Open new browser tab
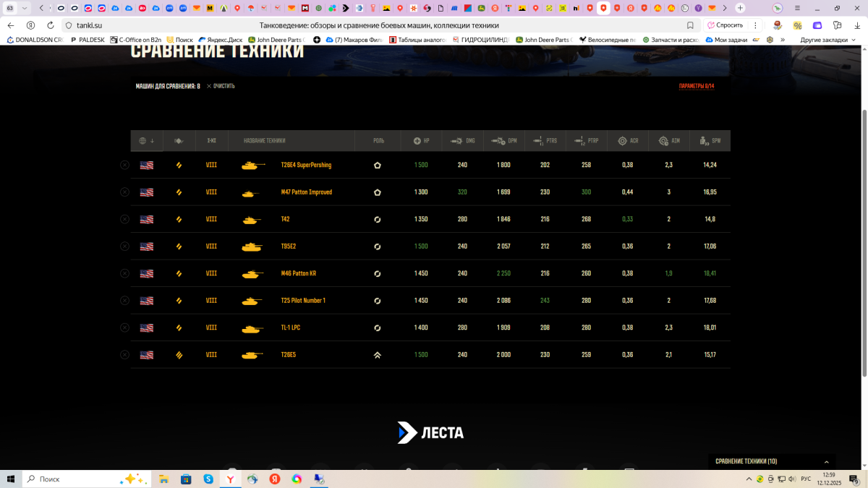The width and height of the screenshot is (868, 488). [x=740, y=8]
